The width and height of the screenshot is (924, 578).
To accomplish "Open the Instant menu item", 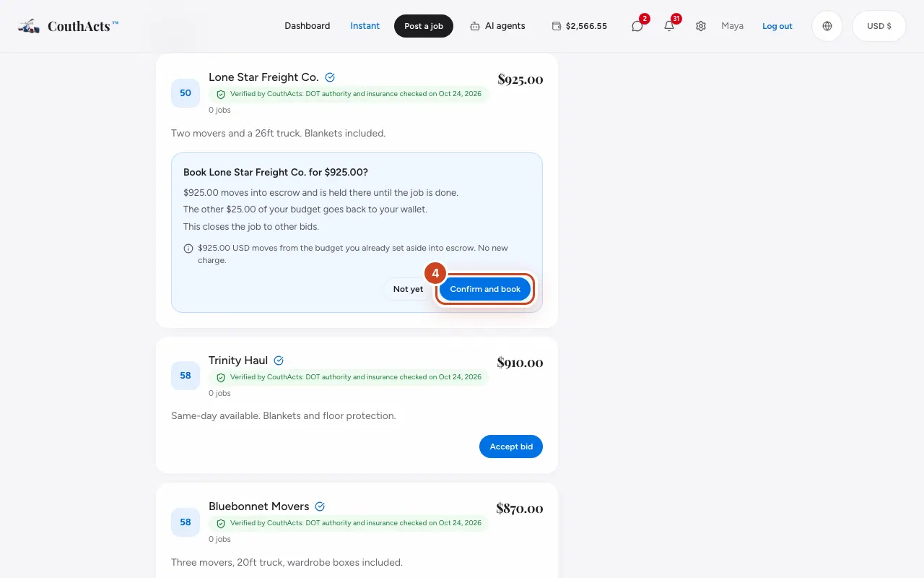I will (x=365, y=26).
